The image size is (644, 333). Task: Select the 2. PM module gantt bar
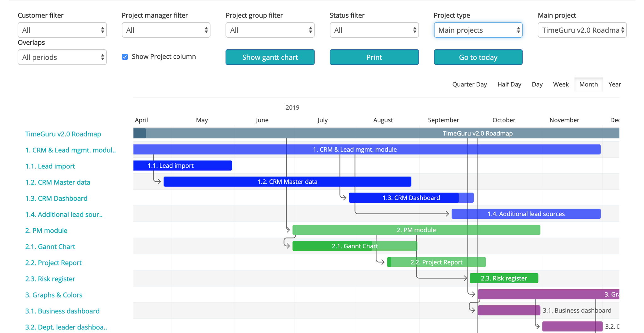(x=416, y=230)
